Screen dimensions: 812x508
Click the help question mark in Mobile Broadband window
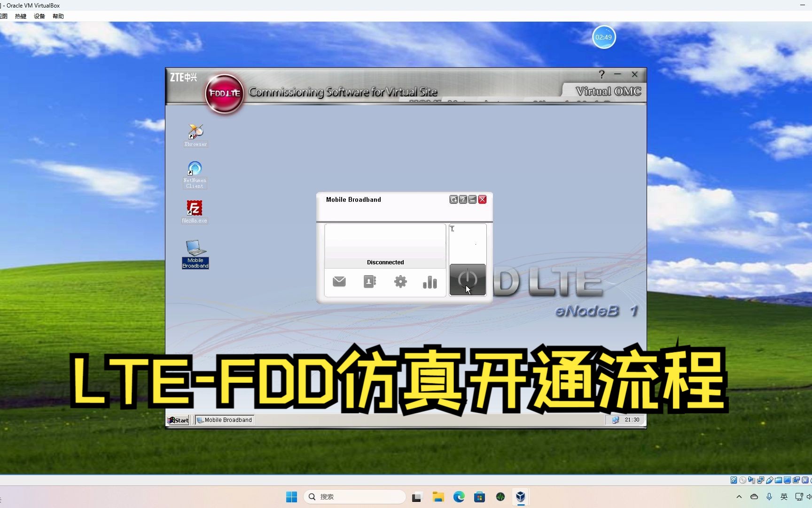pyautogui.click(x=463, y=199)
